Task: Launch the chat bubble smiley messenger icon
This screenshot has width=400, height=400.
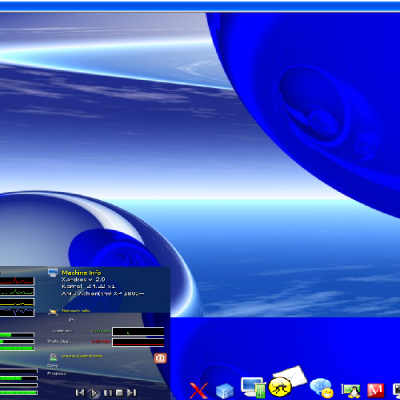Action: coord(321,388)
